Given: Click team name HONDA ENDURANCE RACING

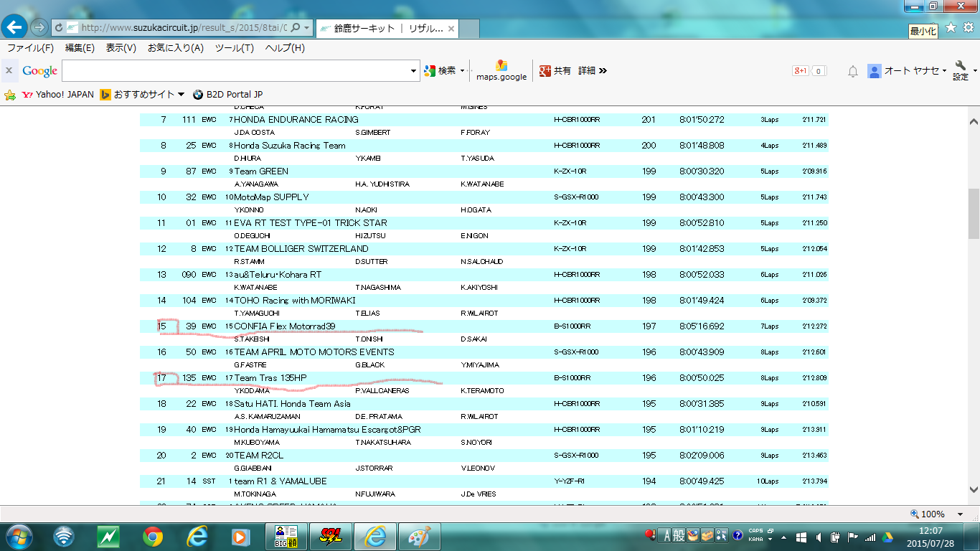Looking at the screenshot, I should point(296,120).
